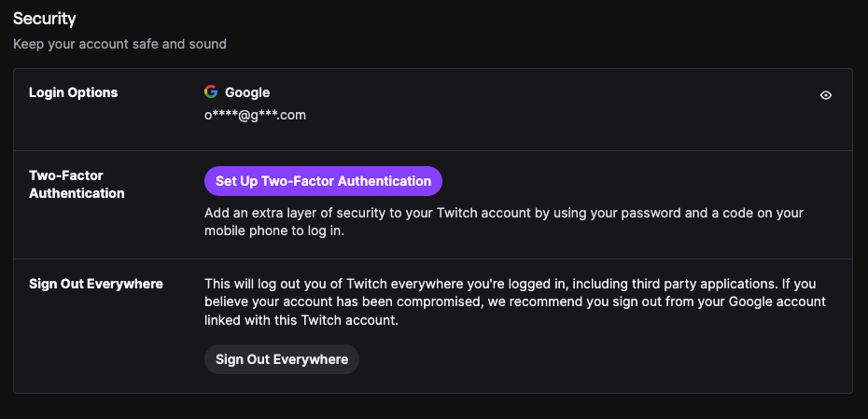Click "This will log out you of Twitch" text
The width and height of the screenshot is (868, 419).
pos(303,284)
